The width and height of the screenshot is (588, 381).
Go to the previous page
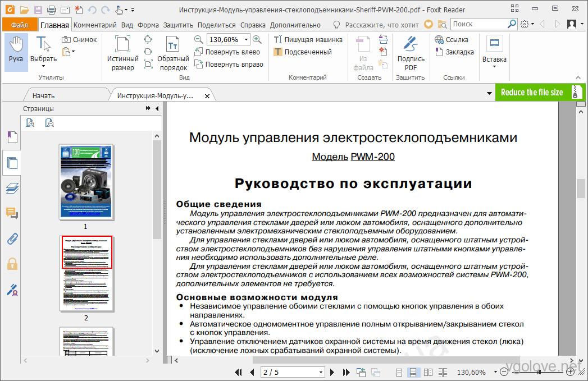pyautogui.click(x=252, y=372)
